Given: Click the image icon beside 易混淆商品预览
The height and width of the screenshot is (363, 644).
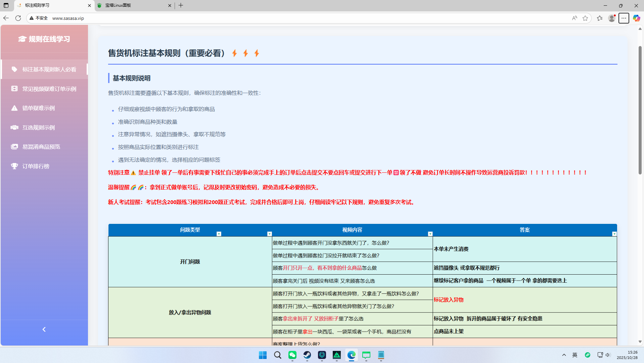Looking at the screenshot, I should coord(14,147).
